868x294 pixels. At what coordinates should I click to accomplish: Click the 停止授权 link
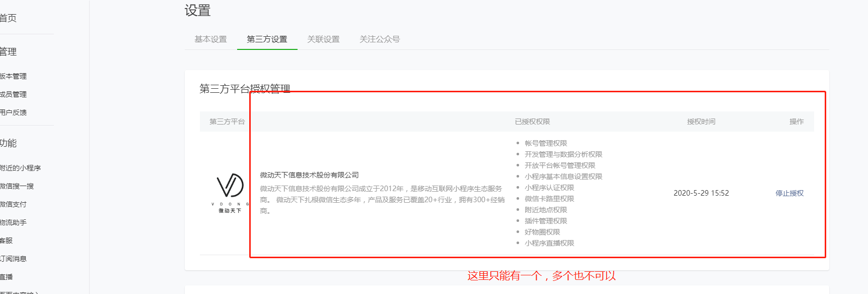(789, 193)
